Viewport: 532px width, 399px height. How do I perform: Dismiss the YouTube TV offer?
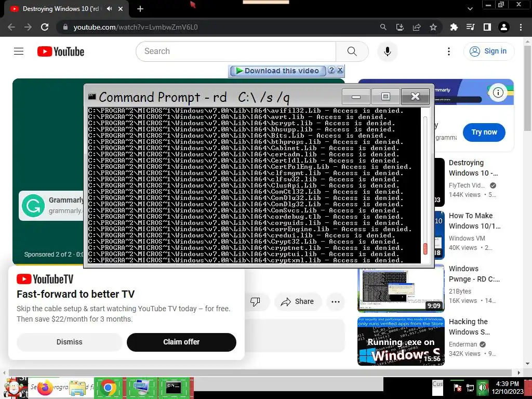[x=69, y=342]
